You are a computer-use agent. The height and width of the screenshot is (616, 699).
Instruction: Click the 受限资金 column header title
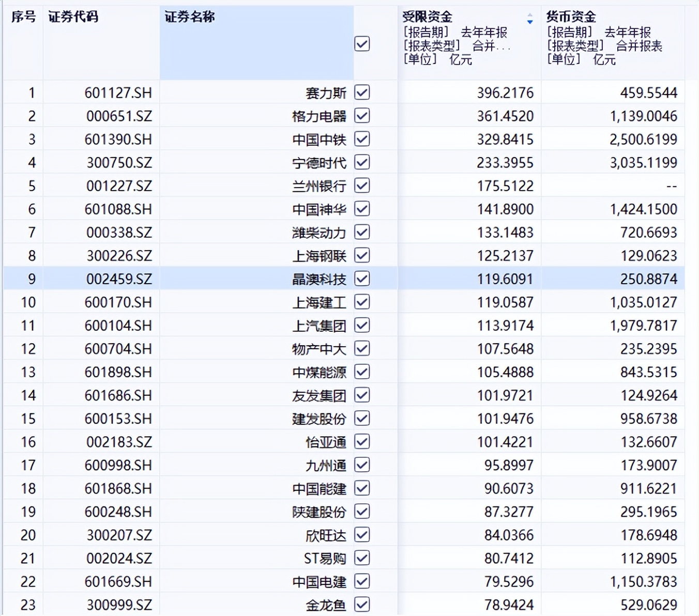point(427,17)
